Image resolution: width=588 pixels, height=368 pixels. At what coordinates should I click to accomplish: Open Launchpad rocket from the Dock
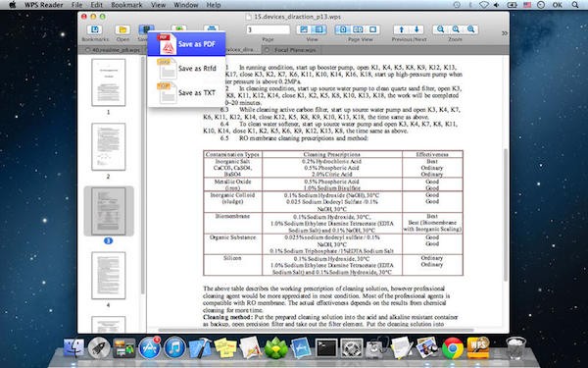click(x=99, y=348)
